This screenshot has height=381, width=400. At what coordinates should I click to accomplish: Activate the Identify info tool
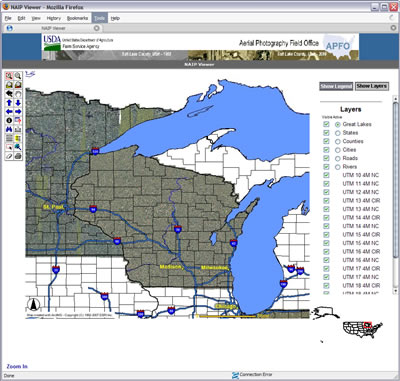(9, 120)
